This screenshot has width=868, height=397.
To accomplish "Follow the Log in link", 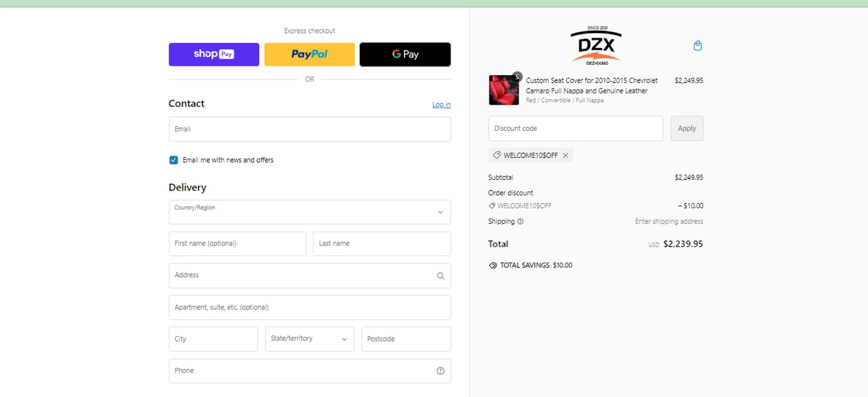I will pyautogui.click(x=442, y=105).
